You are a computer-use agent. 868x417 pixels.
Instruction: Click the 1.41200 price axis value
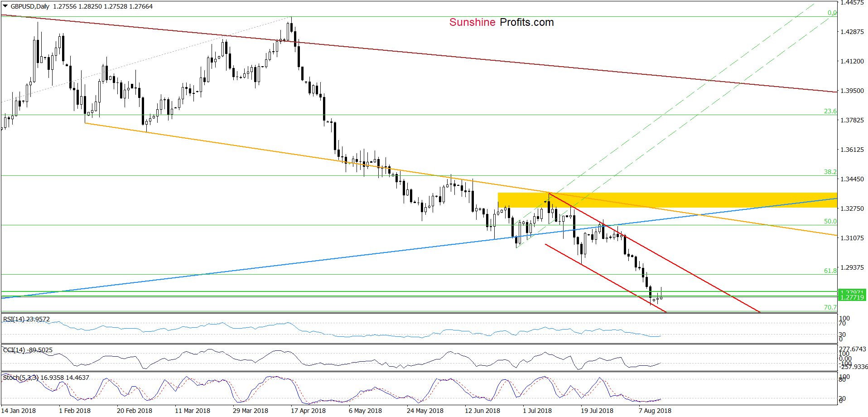[852, 61]
